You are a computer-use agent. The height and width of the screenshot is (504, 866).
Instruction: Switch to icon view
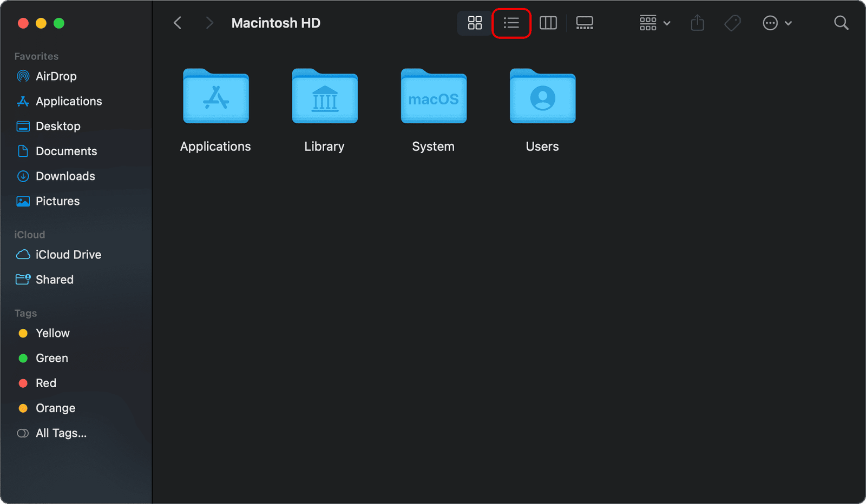point(475,23)
